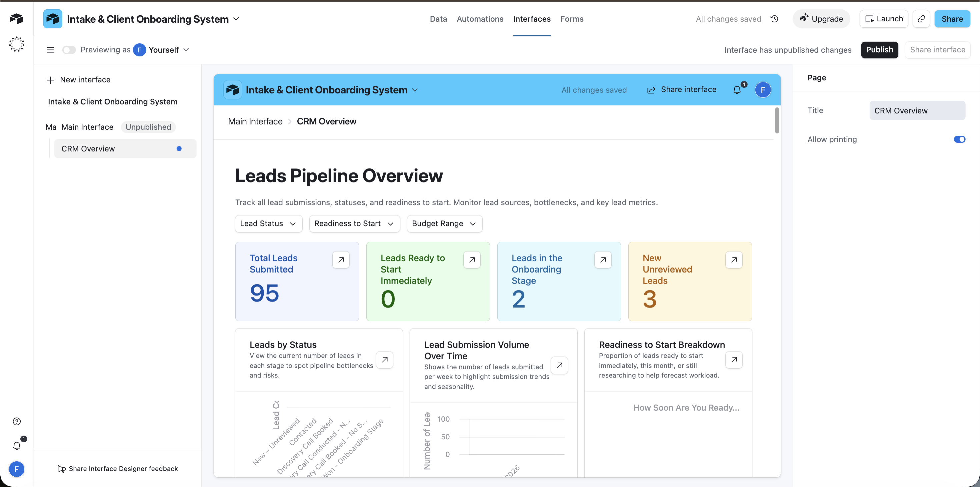Click the Share interface arrow icon
The height and width of the screenshot is (487, 980).
pos(651,90)
